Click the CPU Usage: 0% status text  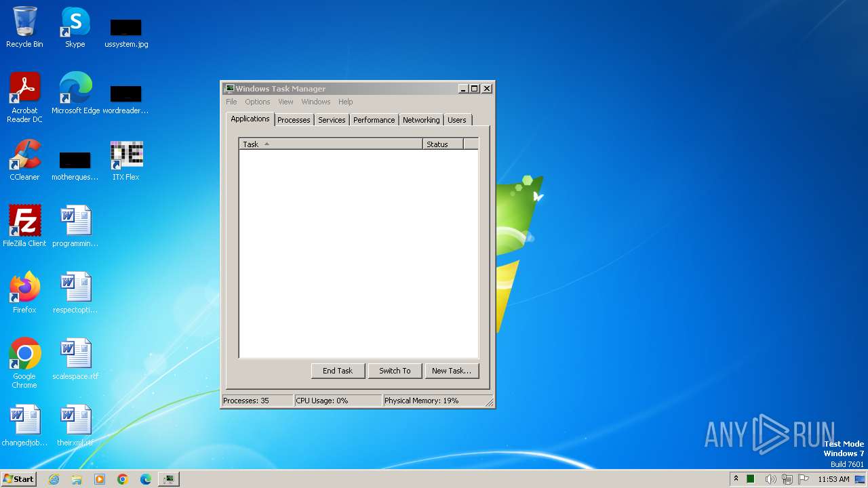click(322, 401)
